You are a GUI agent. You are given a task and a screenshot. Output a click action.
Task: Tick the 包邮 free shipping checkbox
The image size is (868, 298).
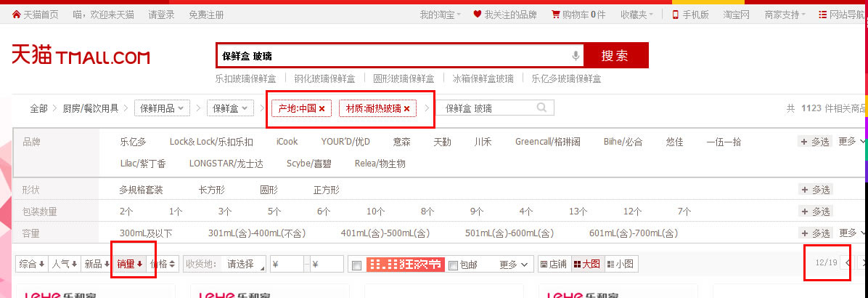tap(453, 265)
